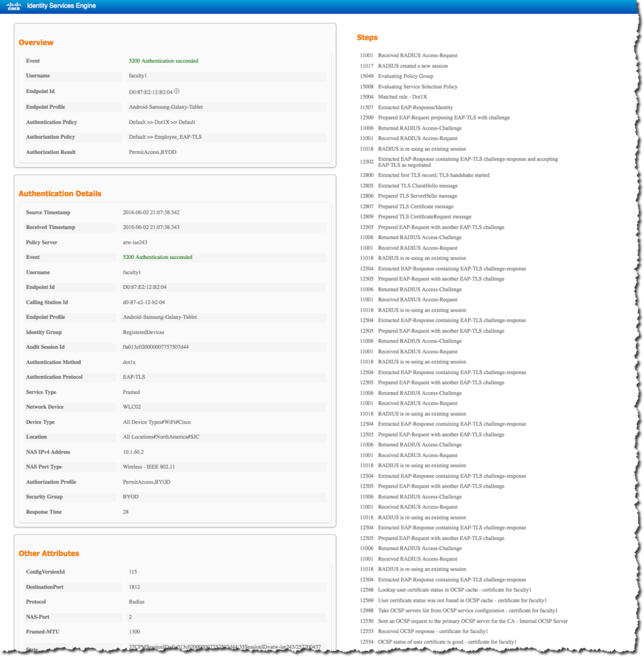The height and width of the screenshot is (657, 644).
Task: Click Protocol value Radius
Action: (x=137, y=602)
